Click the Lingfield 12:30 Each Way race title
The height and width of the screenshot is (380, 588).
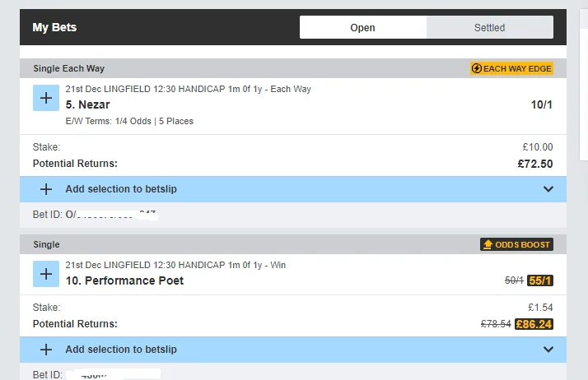coord(189,89)
